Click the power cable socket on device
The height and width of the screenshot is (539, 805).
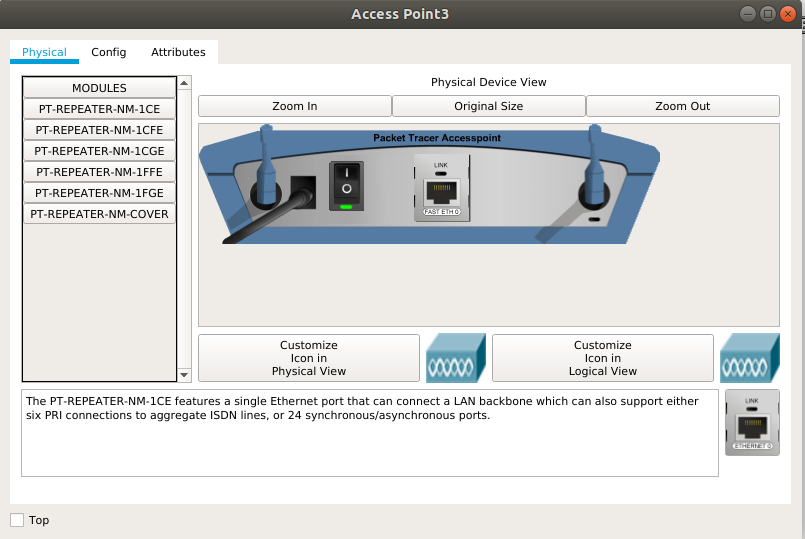coord(303,190)
